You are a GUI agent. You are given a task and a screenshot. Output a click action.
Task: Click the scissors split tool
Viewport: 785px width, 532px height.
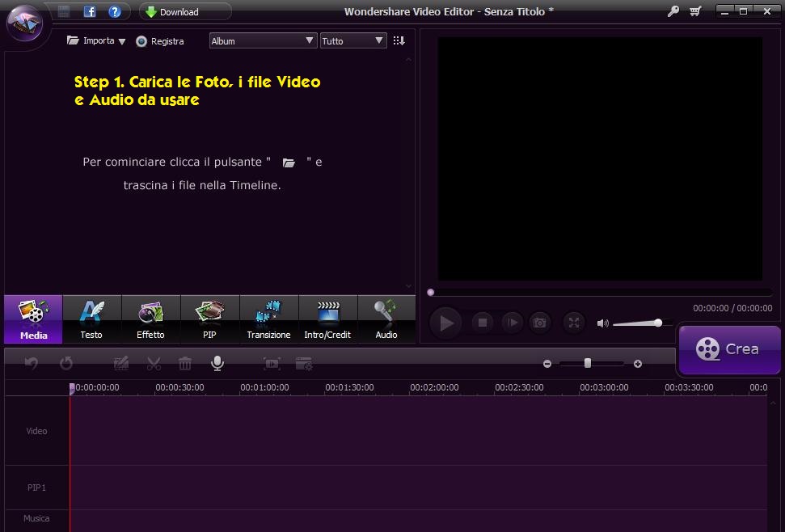[154, 364]
